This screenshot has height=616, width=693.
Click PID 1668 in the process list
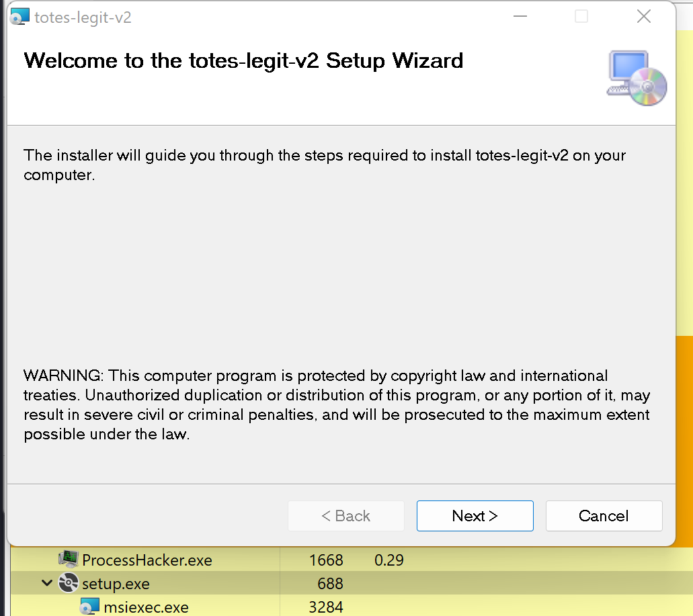click(x=326, y=560)
